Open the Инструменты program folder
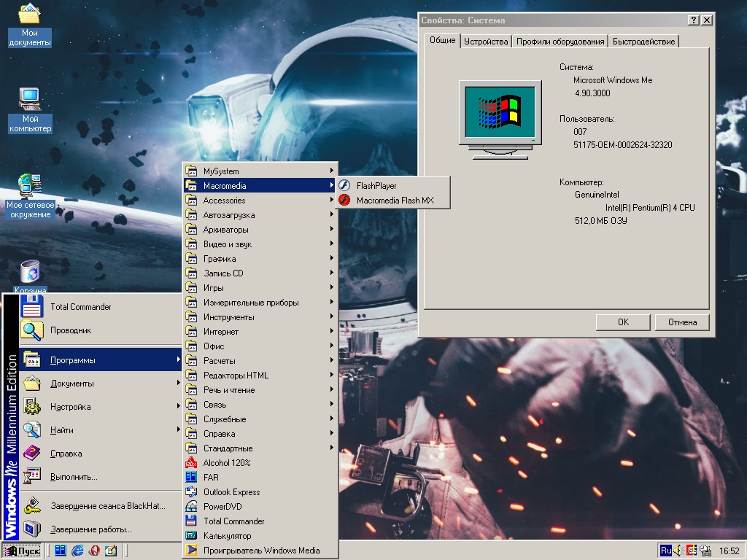Viewport: 747px width, 560px height. tap(260, 316)
